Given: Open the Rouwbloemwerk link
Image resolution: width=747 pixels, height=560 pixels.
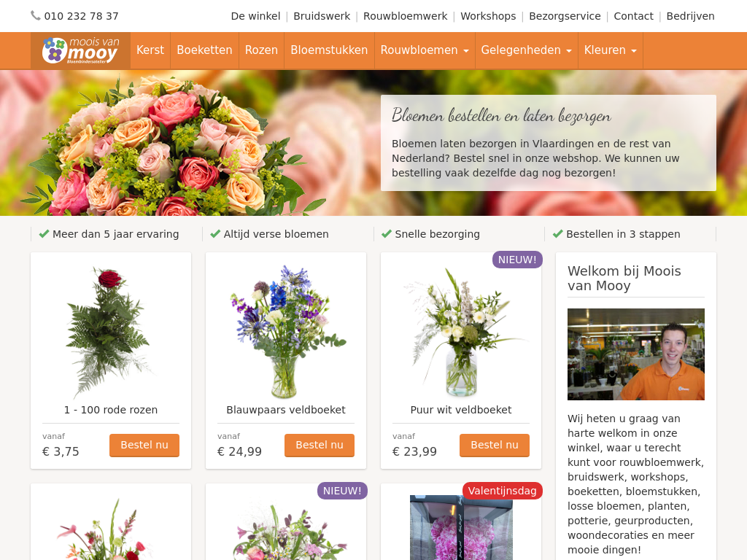Looking at the screenshot, I should pos(406,16).
